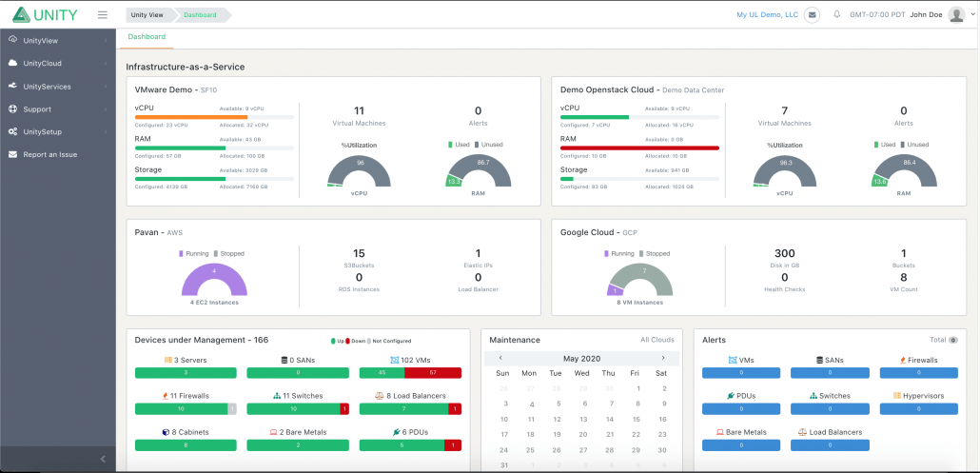980x473 pixels.
Task: Select the Dashboard tab
Action: tap(147, 37)
